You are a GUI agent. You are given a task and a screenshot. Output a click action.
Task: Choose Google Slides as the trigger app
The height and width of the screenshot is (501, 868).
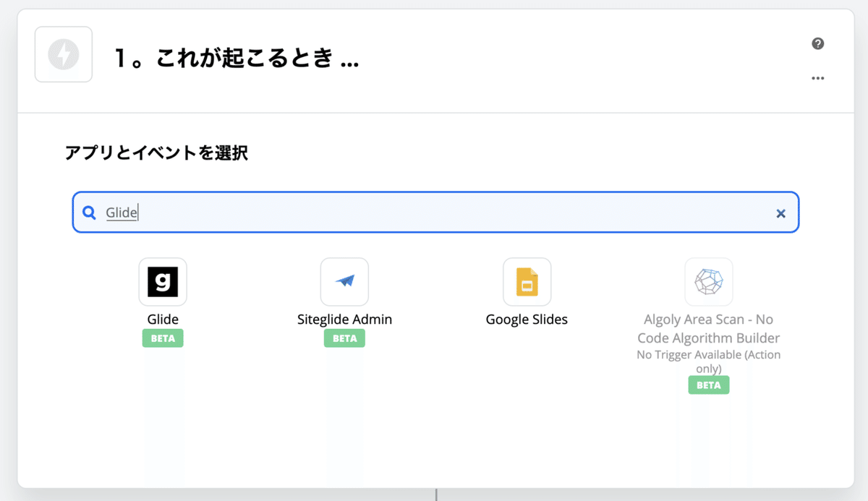coord(527,282)
